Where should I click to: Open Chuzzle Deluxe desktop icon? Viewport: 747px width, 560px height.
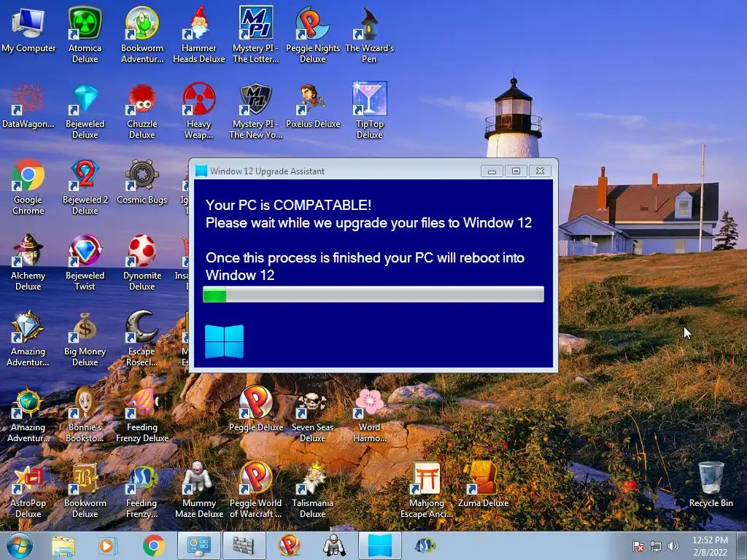click(142, 111)
